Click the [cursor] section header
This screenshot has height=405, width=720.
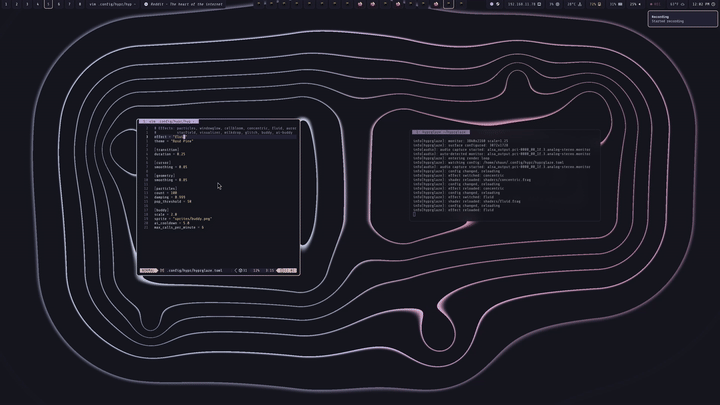coord(162,163)
